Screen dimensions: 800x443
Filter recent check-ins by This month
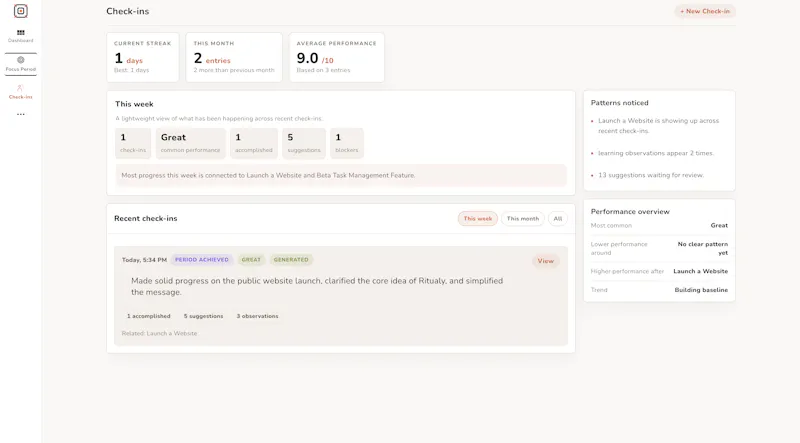(522, 218)
